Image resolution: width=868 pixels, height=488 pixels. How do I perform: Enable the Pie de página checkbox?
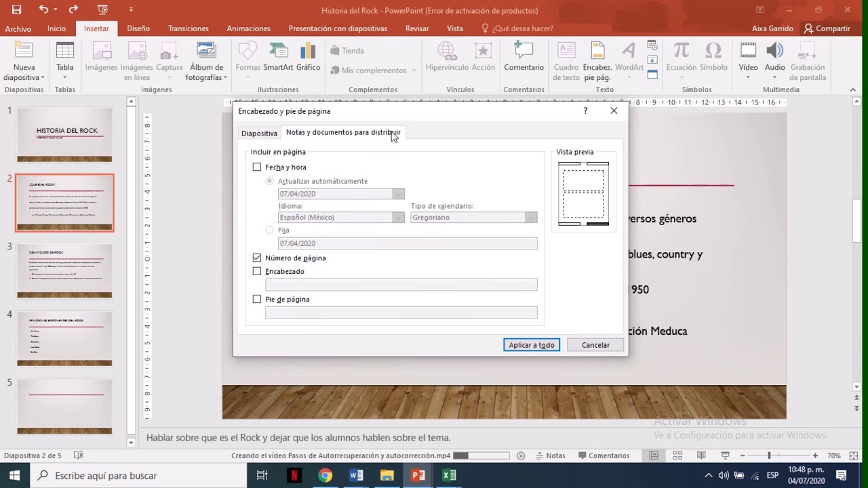256,299
